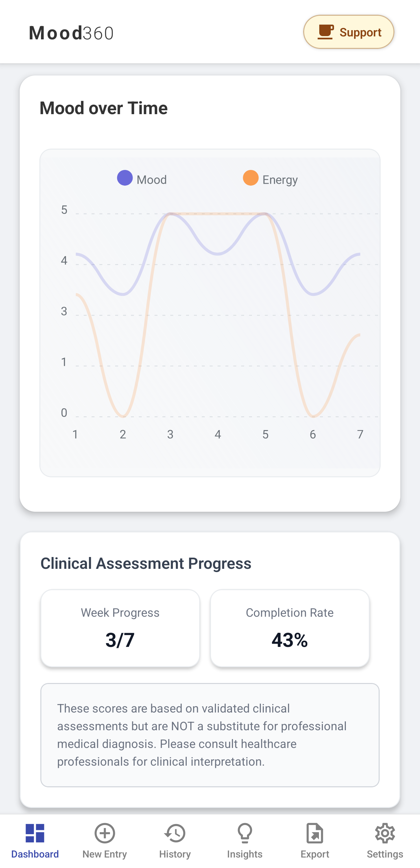
Task: Tap the Clinical Assessment Progress heading
Action: (146, 563)
